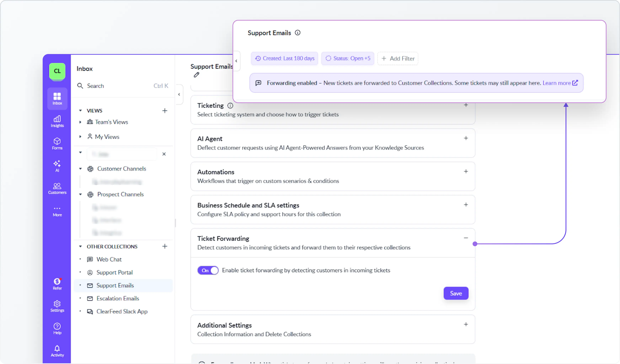
Task: Collapse the Ticket Forwarding section
Action: [466, 238]
